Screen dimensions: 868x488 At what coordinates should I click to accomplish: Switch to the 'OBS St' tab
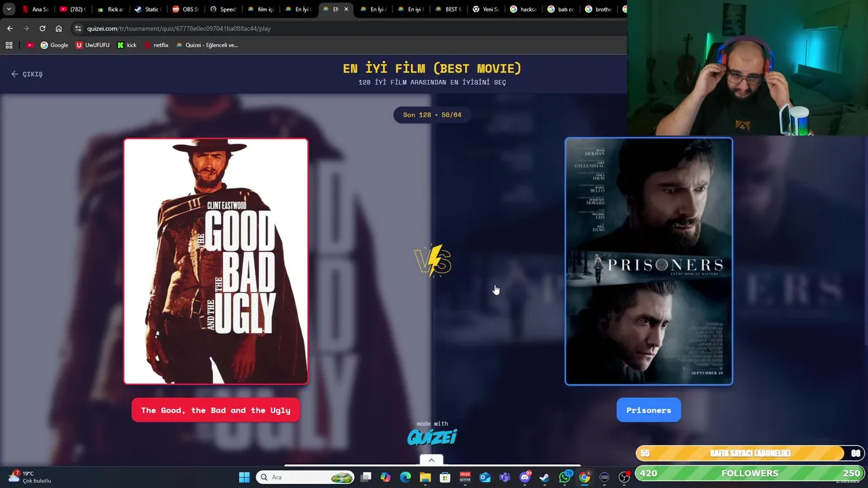click(184, 9)
